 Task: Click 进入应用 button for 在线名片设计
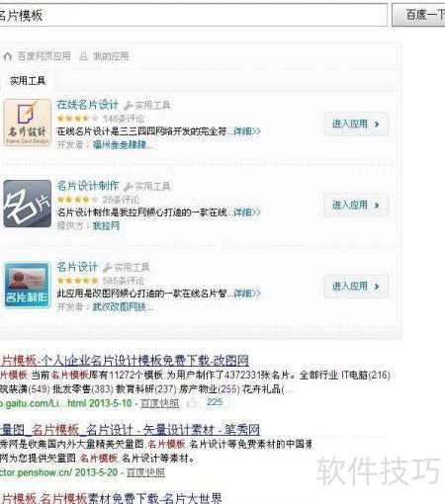point(356,124)
